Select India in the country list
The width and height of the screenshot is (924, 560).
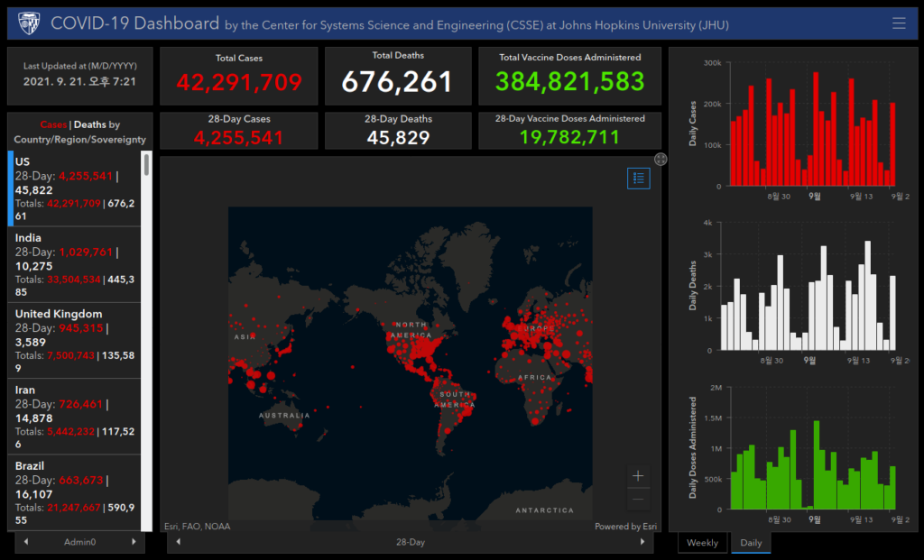click(74, 264)
